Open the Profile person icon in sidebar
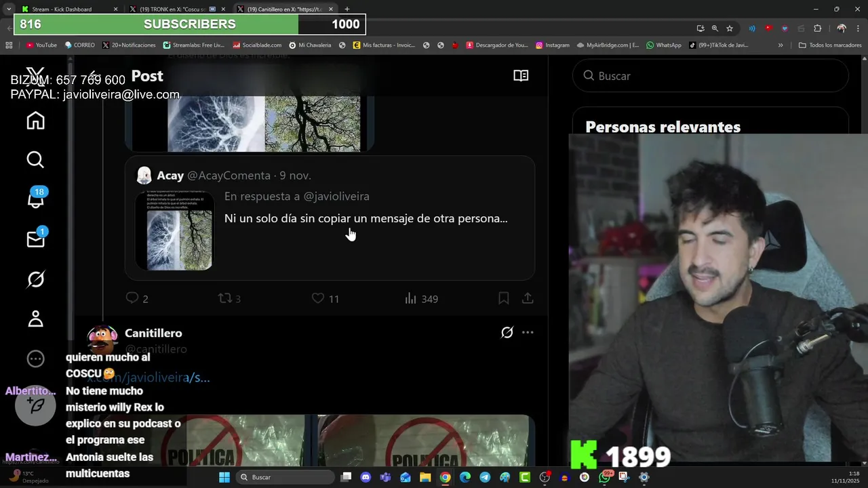Viewport: 868px width, 488px height. click(x=35, y=319)
